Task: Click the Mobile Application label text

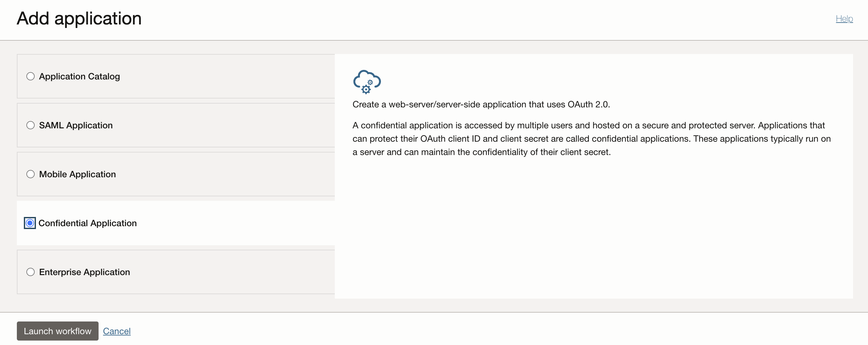Action: coord(77,174)
